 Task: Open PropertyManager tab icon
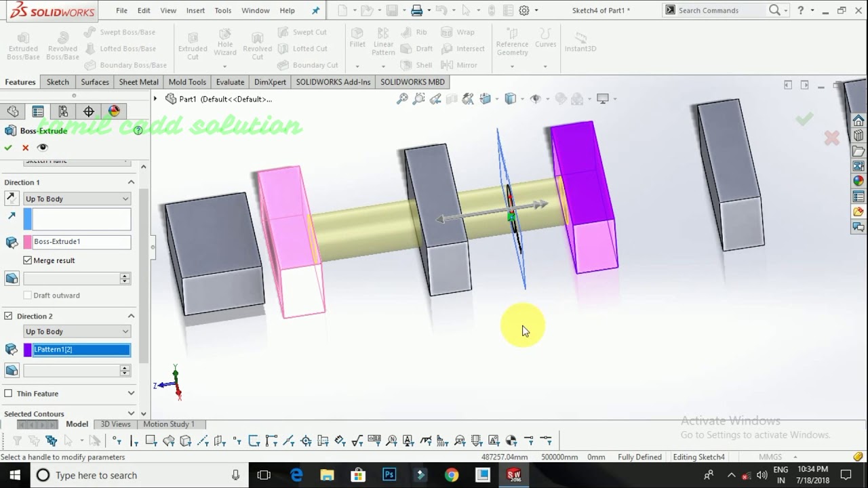tap(38, 111)
